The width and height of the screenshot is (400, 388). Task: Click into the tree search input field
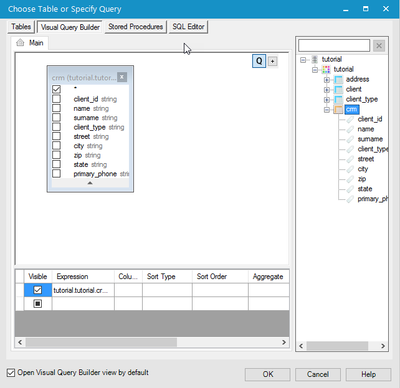(x=334, y=46)
